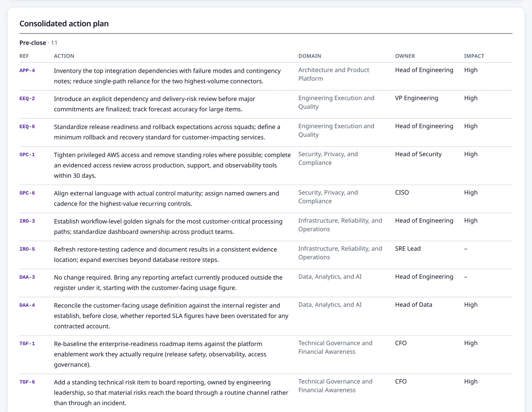
Task: Select the 'No change required' action text
Action: pyautogui.click(x=168, y=282)
